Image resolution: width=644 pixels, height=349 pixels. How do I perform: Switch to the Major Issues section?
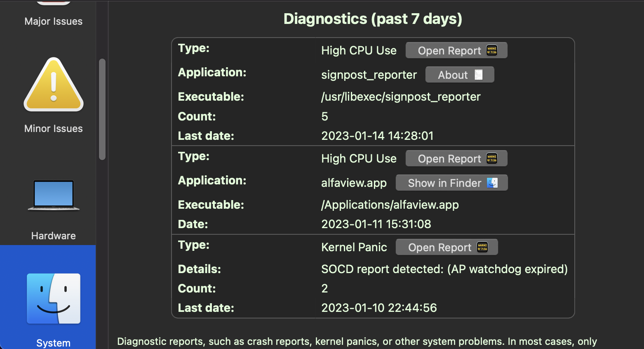click(x=54, y=21)
